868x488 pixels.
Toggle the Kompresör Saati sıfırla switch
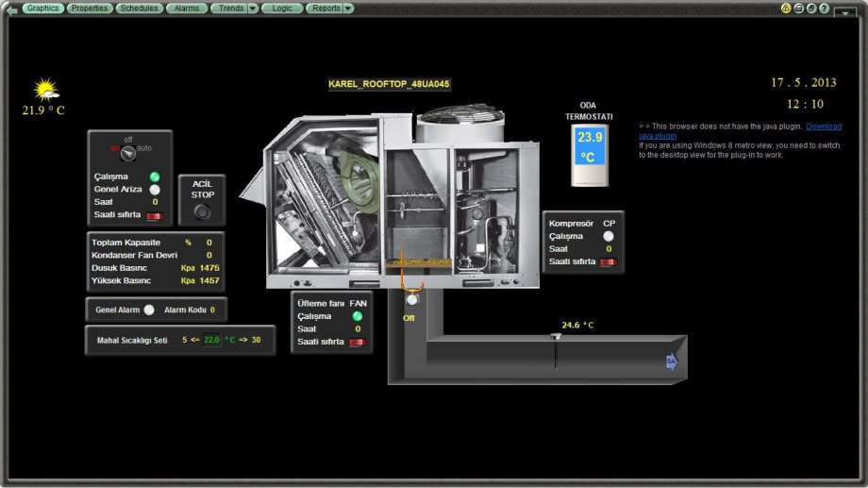coord(609,261)
